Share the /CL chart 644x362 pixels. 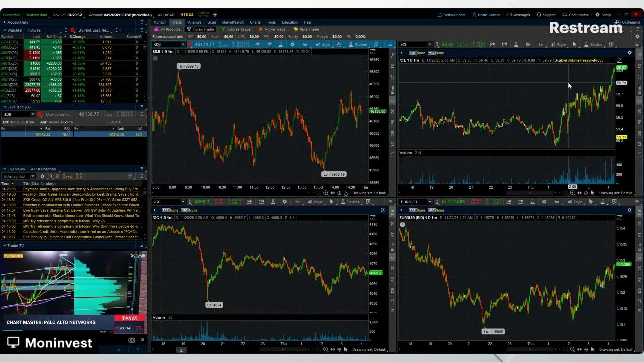[x=492, y=44]
